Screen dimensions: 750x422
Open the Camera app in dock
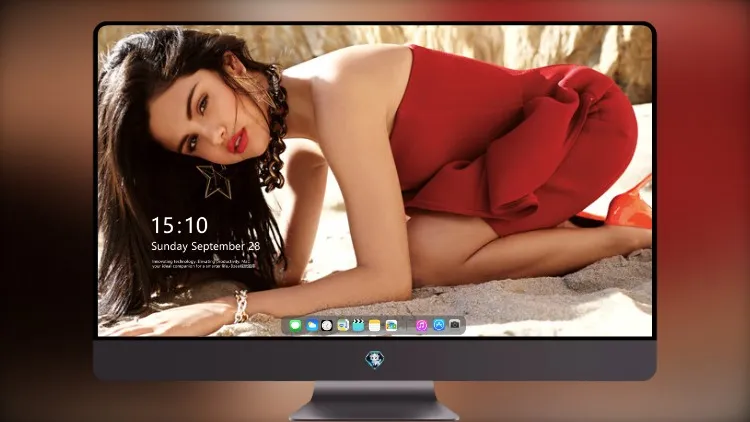click(x=455, y=325)
